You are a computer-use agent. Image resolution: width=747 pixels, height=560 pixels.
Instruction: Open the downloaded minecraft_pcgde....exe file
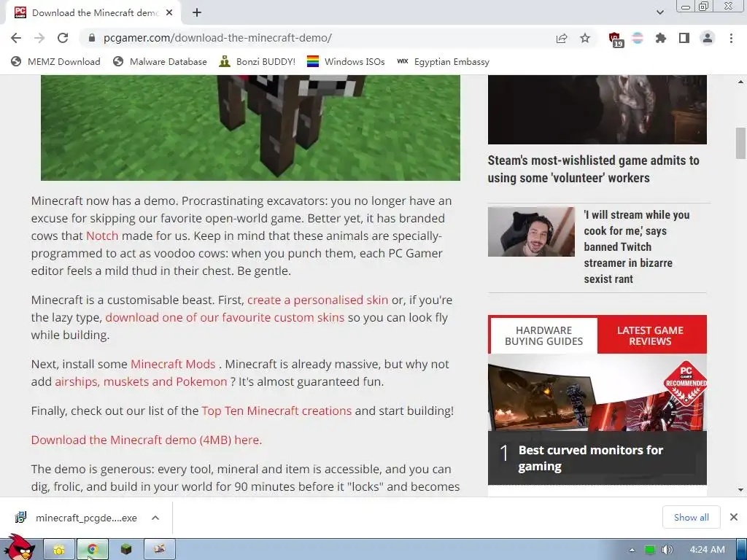coord(76,518)
